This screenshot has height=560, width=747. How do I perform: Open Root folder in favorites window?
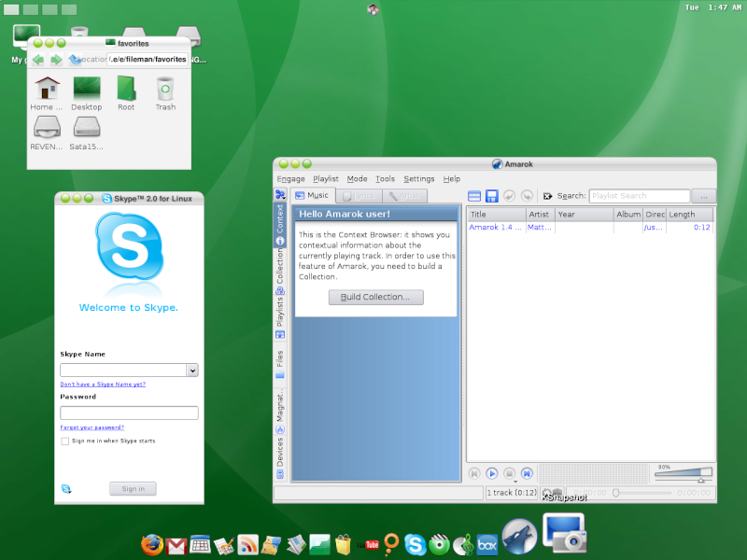click(x=126, y=94)
